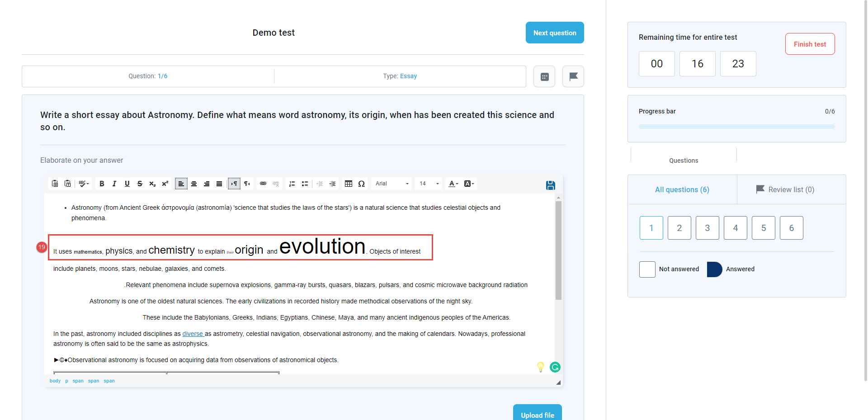Image resolution: width=868 pixels, height=420 pixels.
Task: Toggle center text alignment
Action: point(194,184)
